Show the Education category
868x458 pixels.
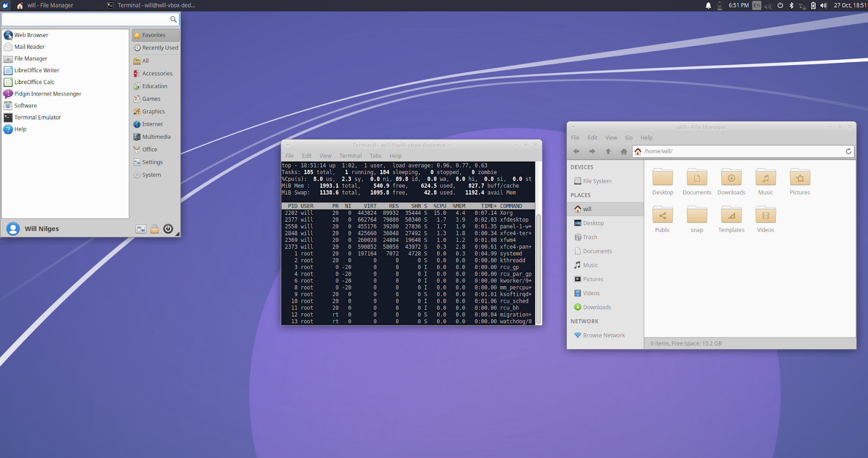(x=156, y=86)
